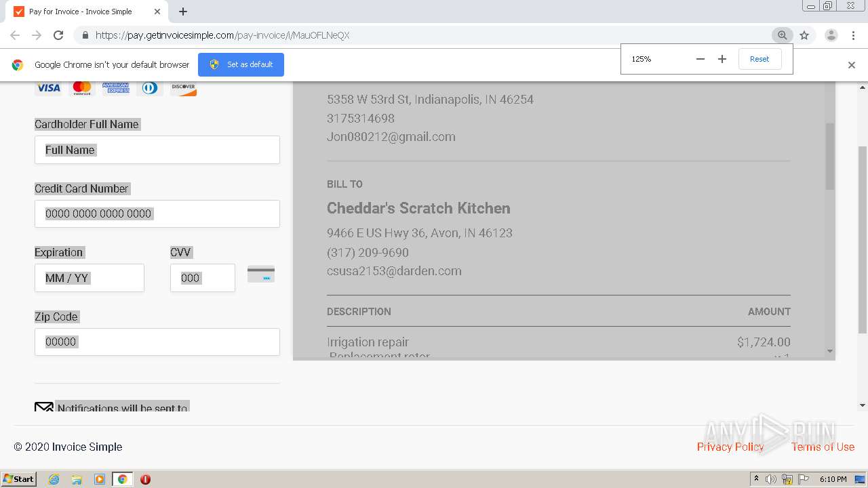Click the red antivirus taskbar icon

[145, 479]
